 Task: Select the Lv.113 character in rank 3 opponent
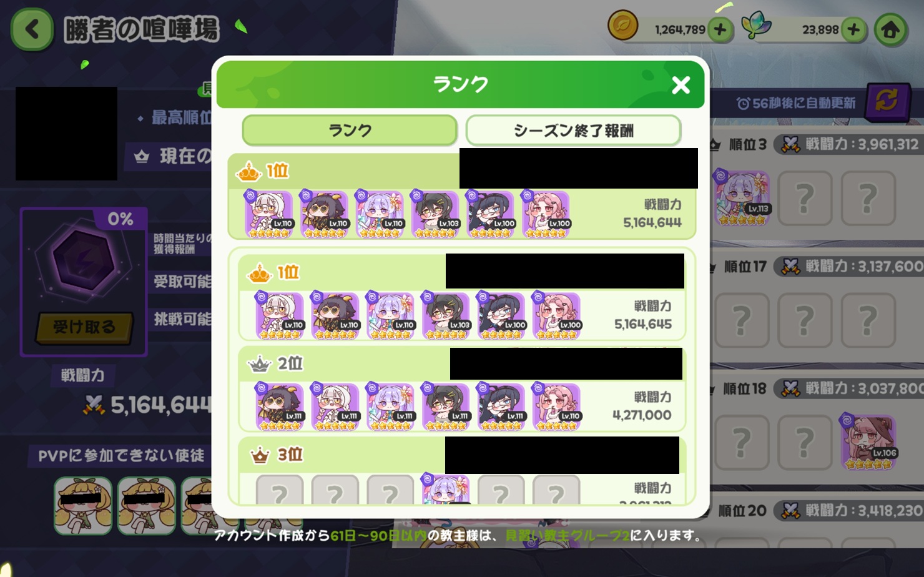(743, 198)
